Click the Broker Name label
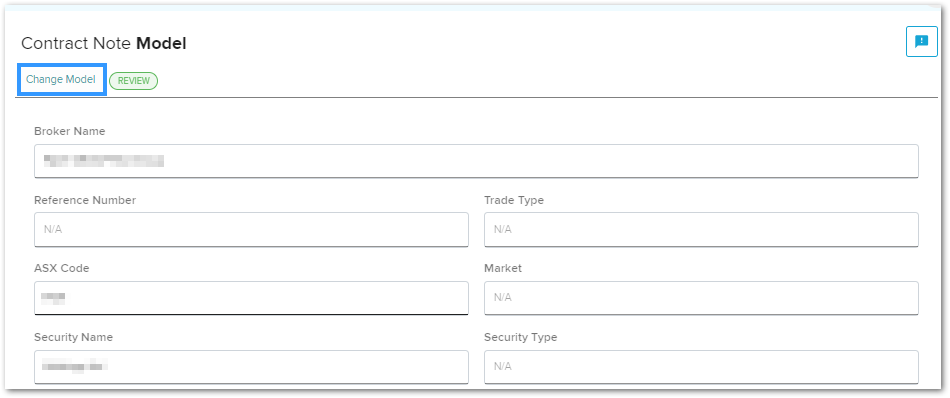950x398 pixels. [x=70, y=131]
